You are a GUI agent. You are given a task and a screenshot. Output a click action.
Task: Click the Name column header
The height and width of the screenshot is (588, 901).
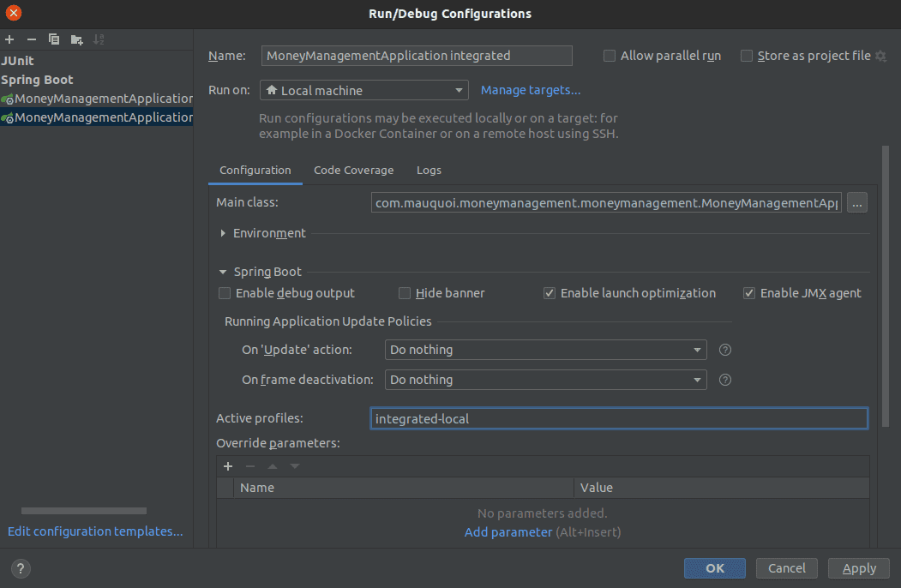click(404, 488)
